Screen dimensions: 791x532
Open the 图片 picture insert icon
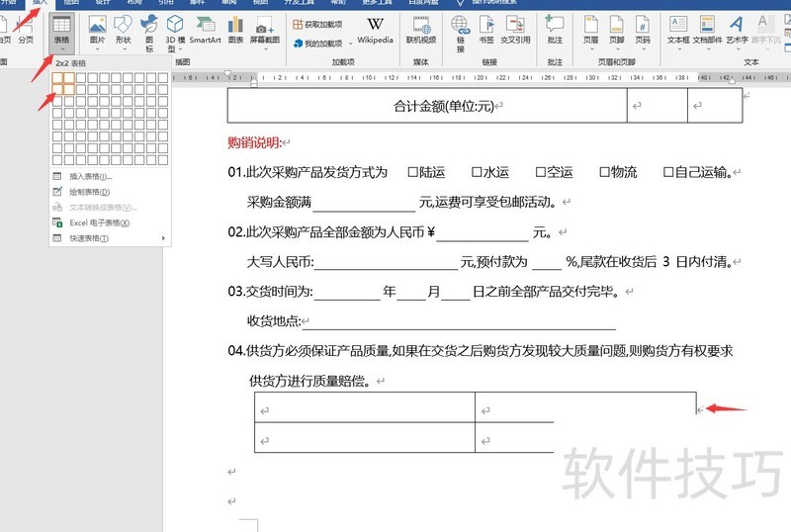pyautogui.click(x=97, y=25)
